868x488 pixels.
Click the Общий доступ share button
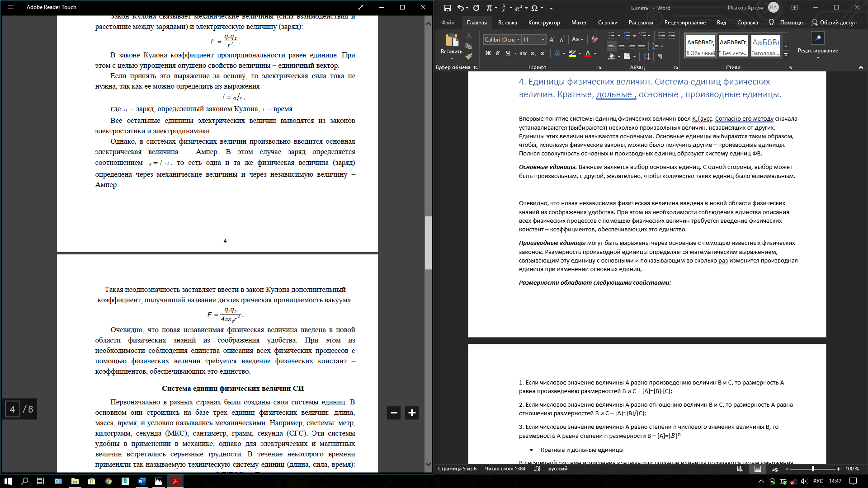point(834,23)
